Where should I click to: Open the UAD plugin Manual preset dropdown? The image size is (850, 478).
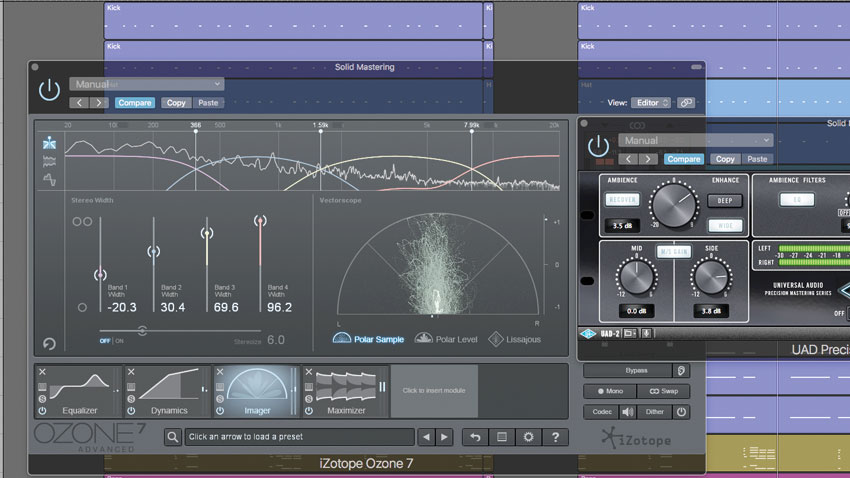point(695,141)
